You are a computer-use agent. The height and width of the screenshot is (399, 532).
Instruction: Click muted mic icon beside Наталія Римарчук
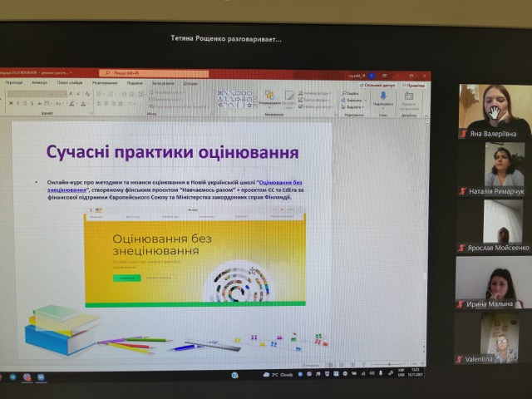[462, 191]
